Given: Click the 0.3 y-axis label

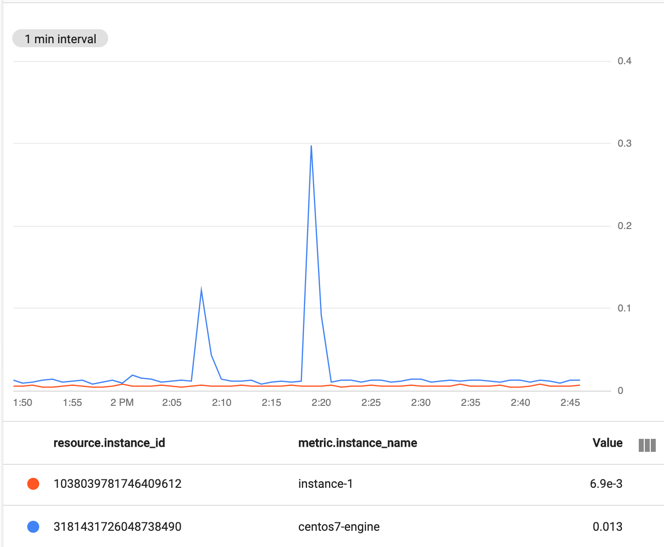Looking at the screenshot, I should (624, 144).
